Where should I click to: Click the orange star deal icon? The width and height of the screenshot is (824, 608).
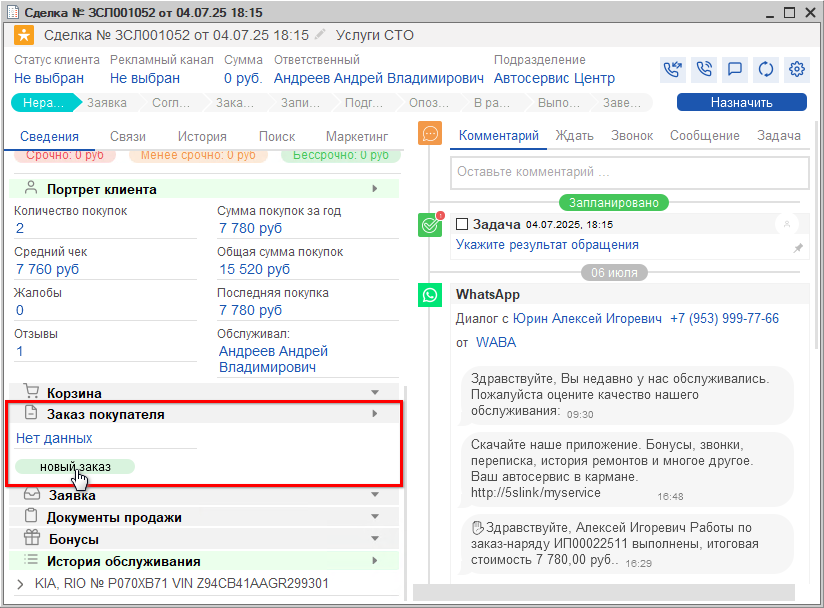coord(24,36)
